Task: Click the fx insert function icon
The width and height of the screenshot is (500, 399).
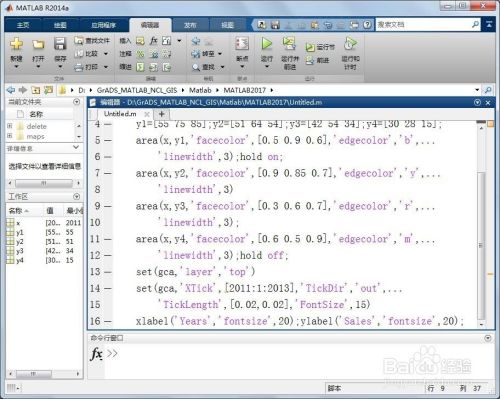Action: tap(153, 41)
